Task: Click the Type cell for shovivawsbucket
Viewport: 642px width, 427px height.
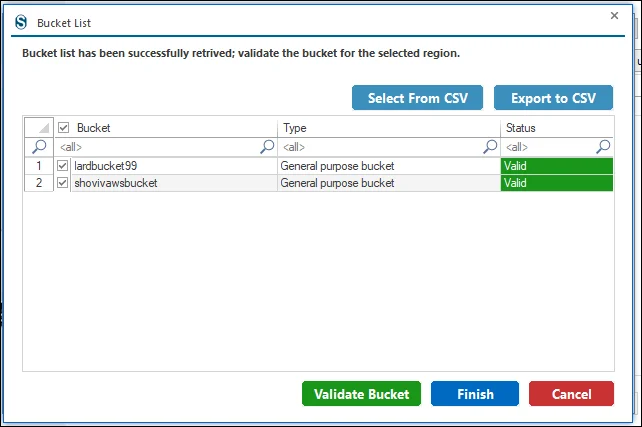Action: [x=389, y=183]
